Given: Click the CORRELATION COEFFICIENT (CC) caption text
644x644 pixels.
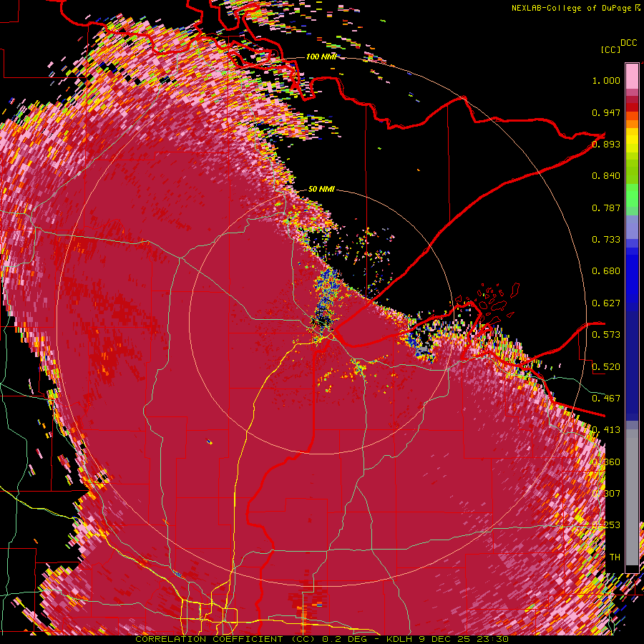Looking at the screenshot, I should pyautogui.click(x=225, y=639).
